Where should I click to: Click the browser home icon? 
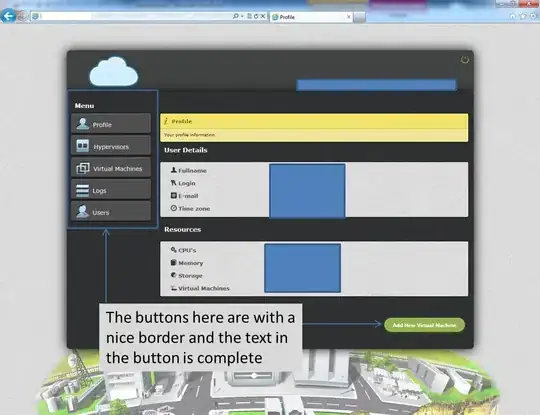click(512, 16)
